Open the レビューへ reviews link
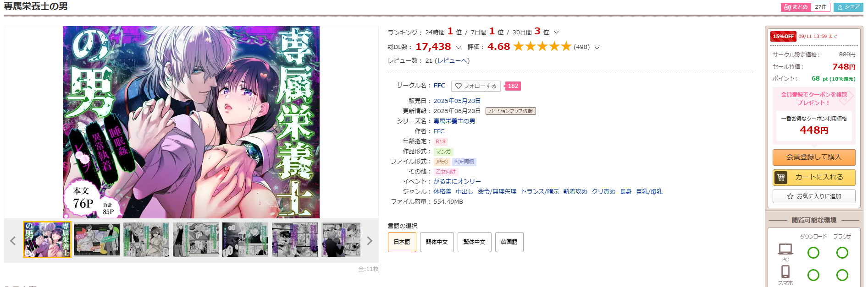868x287 pixels. pyautogui.click(x=452, y=61)
